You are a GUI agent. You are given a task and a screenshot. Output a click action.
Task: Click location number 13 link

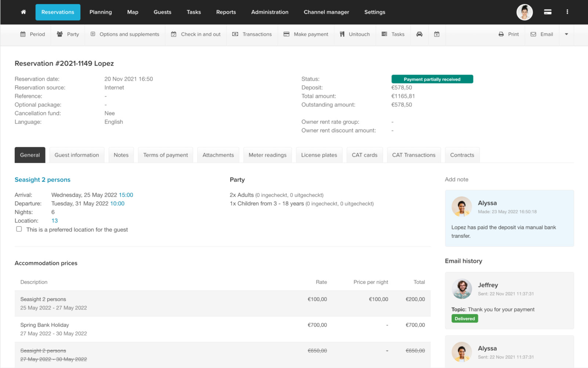click(54, 221)
